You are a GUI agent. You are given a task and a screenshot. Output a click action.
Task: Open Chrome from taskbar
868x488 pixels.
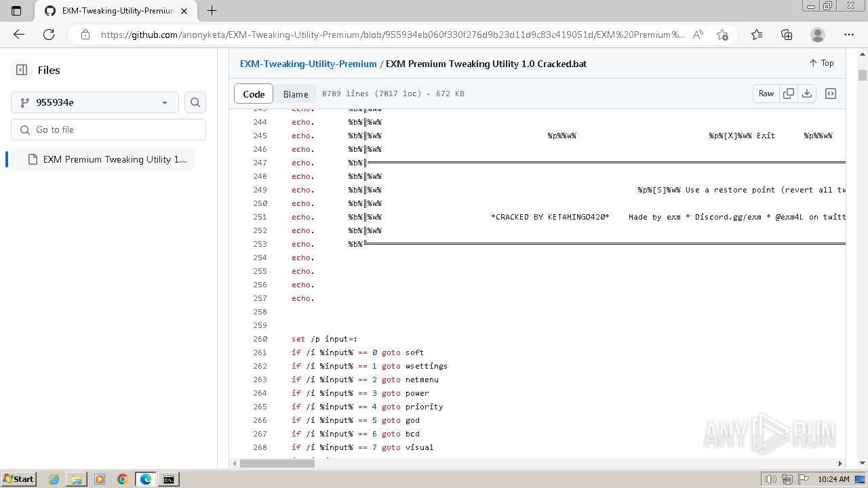122,479
